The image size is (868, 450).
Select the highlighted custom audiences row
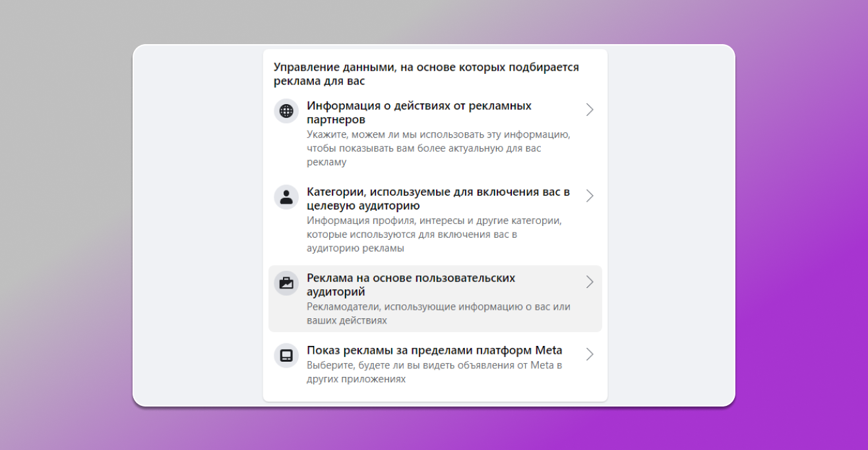pyautogui.click(x=435, y=298)
